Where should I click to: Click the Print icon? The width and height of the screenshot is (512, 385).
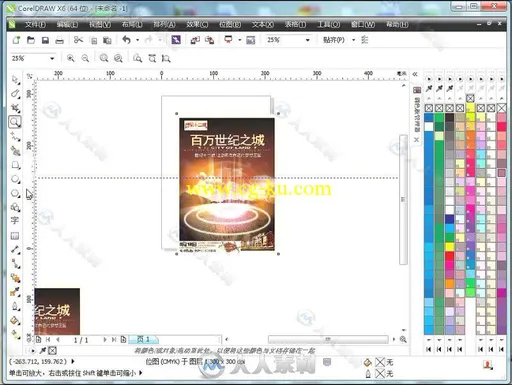click(x=60, y=40)
